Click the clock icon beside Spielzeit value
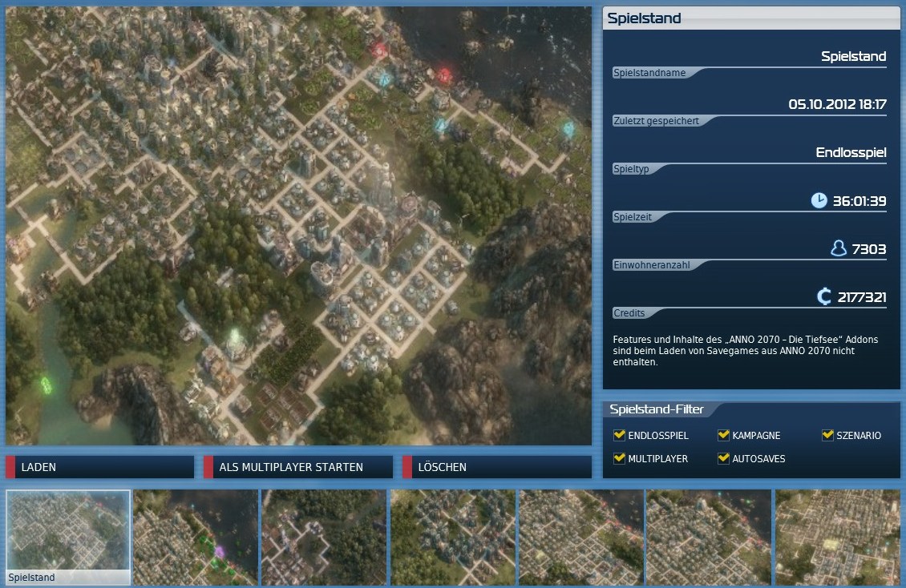 (x=819, y=200)
